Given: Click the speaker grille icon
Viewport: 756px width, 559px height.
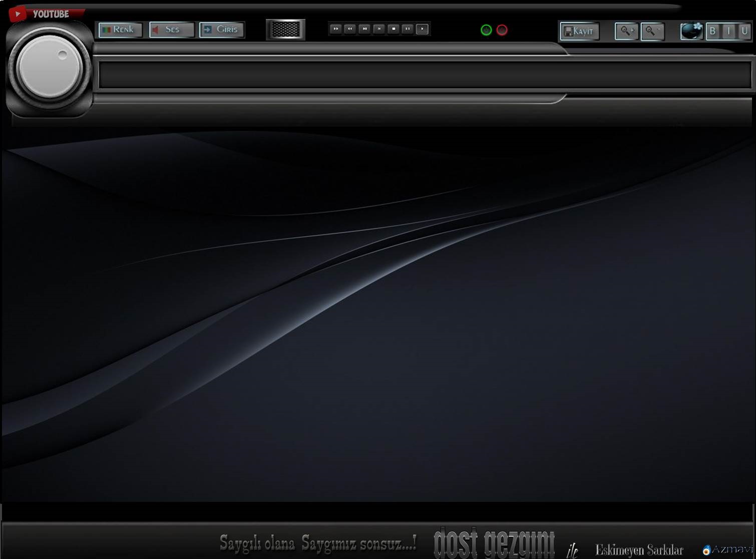Looking at the screenshot, I should click(285, 30).
